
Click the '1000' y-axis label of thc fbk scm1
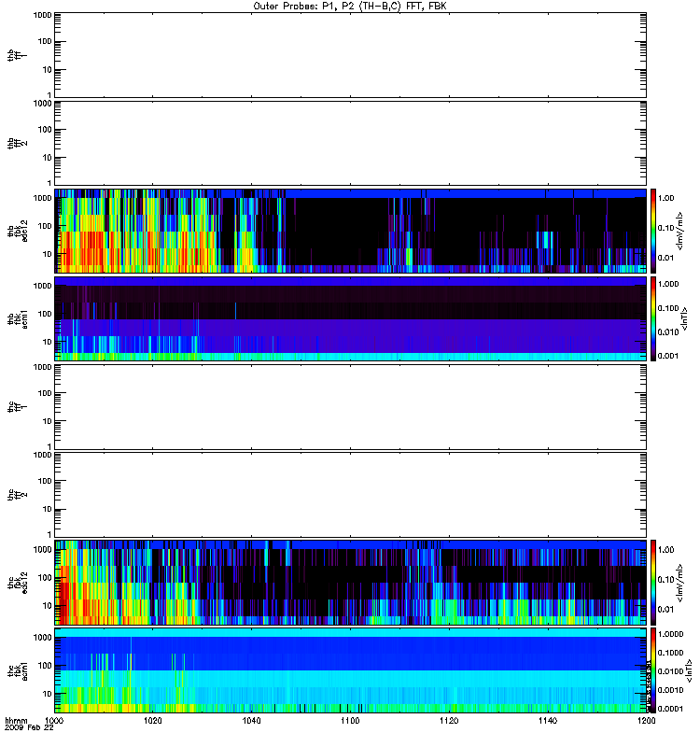pos(42,638)
